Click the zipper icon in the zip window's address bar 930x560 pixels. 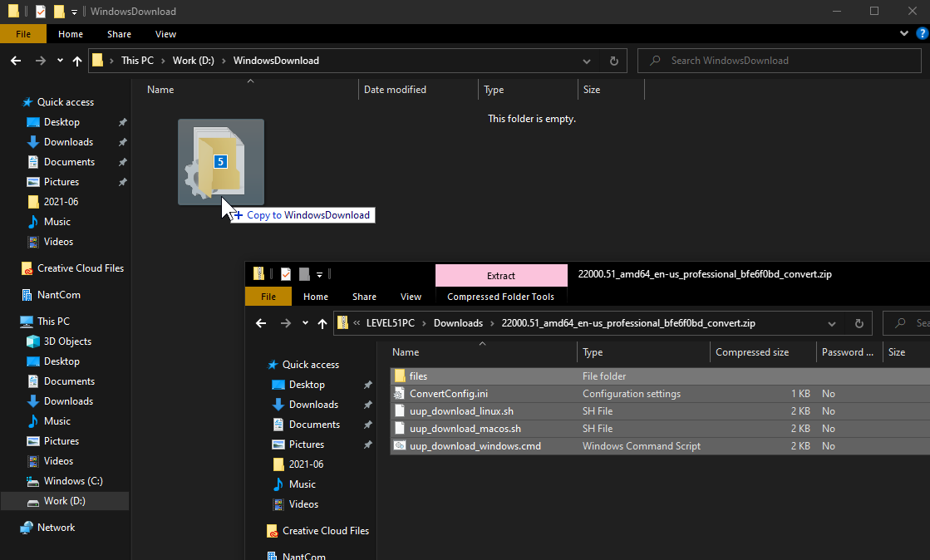(x=343, y=322)
